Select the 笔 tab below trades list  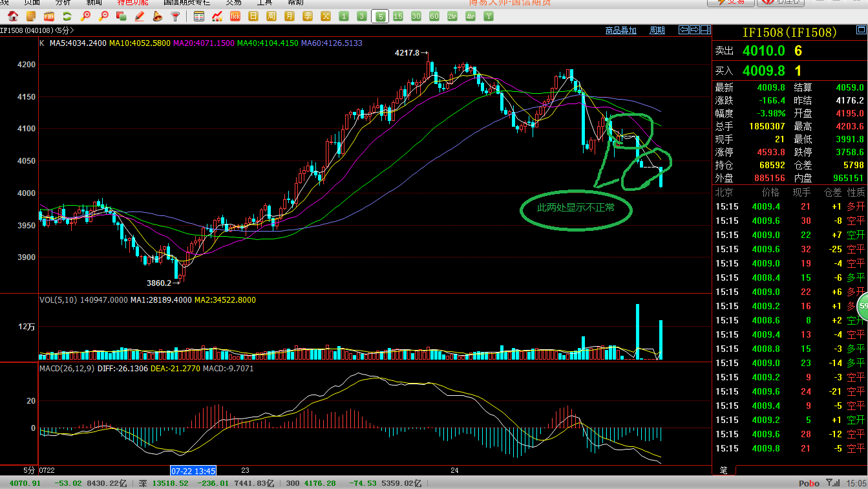[723, 470]
